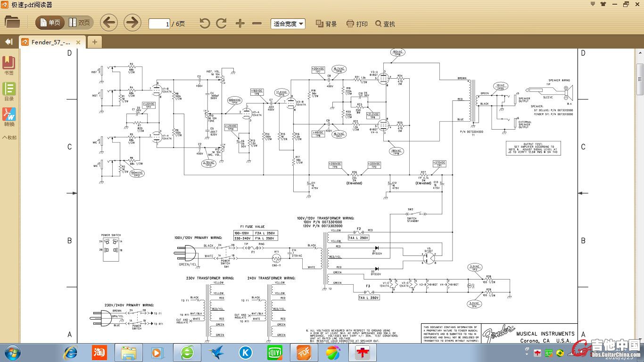
Task: Open the 目录 table of contents panel
Action: tap(9, 91)
